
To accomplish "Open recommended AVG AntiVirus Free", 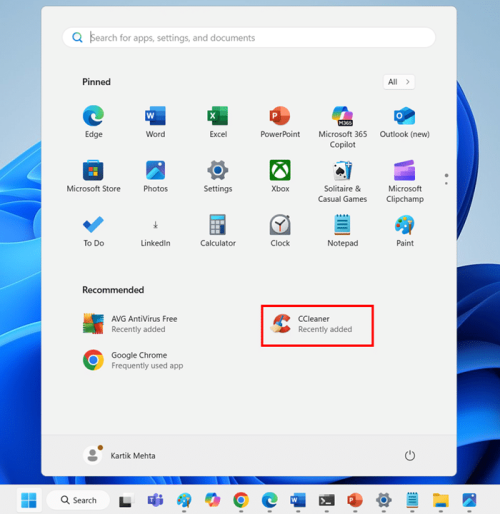I will tap(130, 324).
